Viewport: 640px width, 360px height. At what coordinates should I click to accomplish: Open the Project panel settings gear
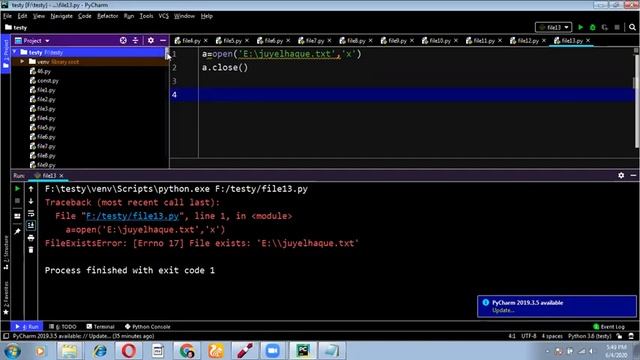click(151, 40)
